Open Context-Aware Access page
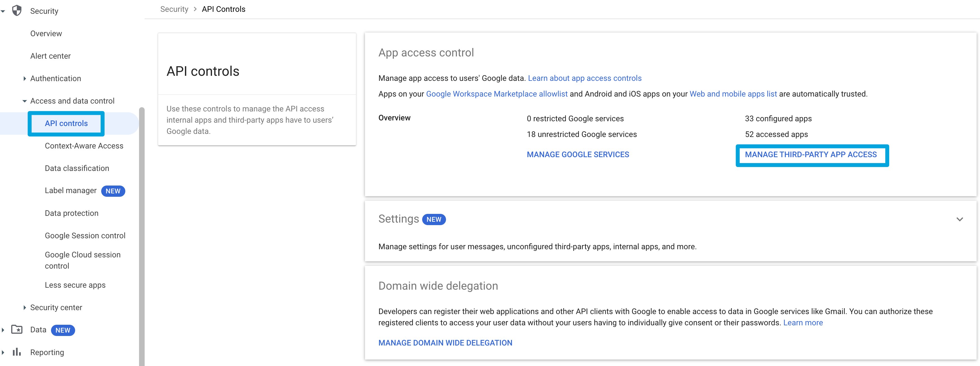The width and height of the screenshot is (980, 366). point(84,146)
